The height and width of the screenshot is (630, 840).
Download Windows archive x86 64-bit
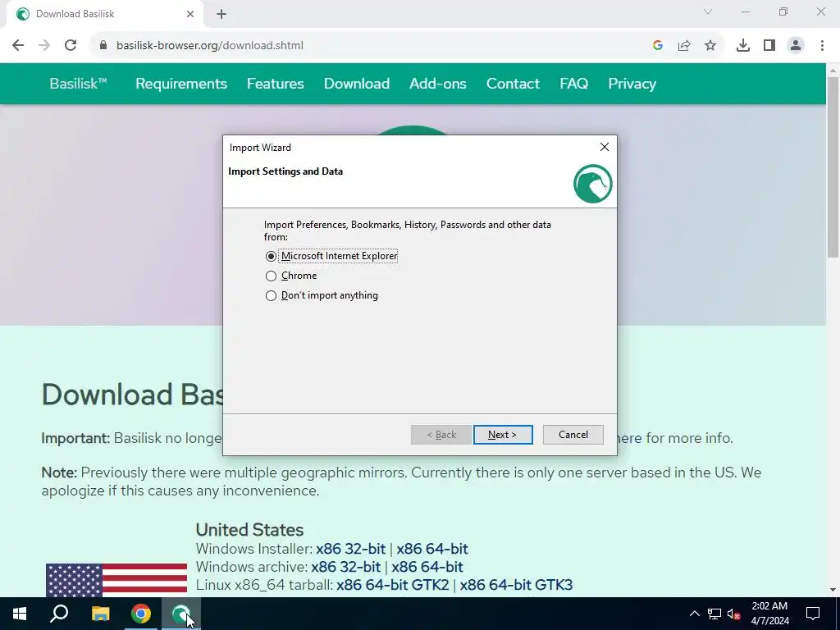(x=427, y=567)
